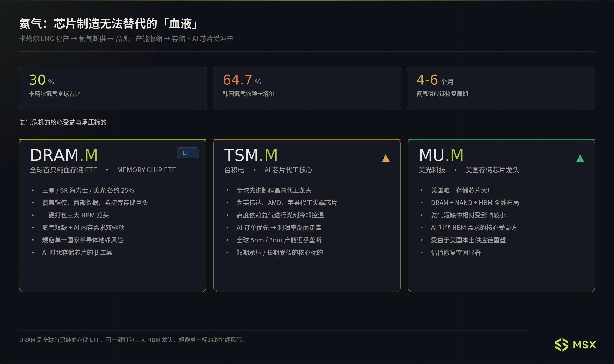Click the MSX logo icon

562,345
